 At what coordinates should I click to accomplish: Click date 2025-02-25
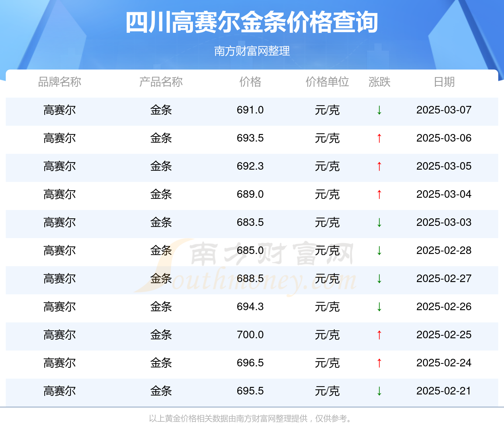444,335
